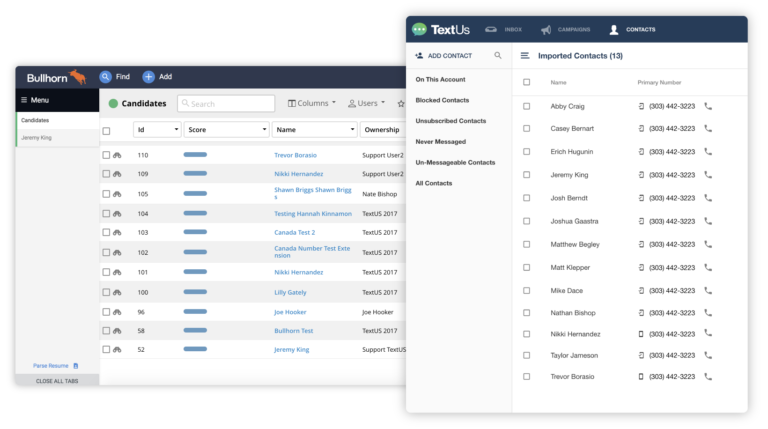Click the TextUs Inbox tray icon

(x=491, y=29)
